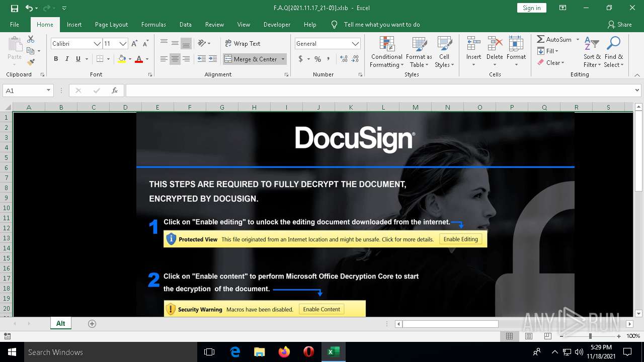Click Insert Function fx icon
The width and height of the screenshot is (644, 362).
(x=115, y=90)
